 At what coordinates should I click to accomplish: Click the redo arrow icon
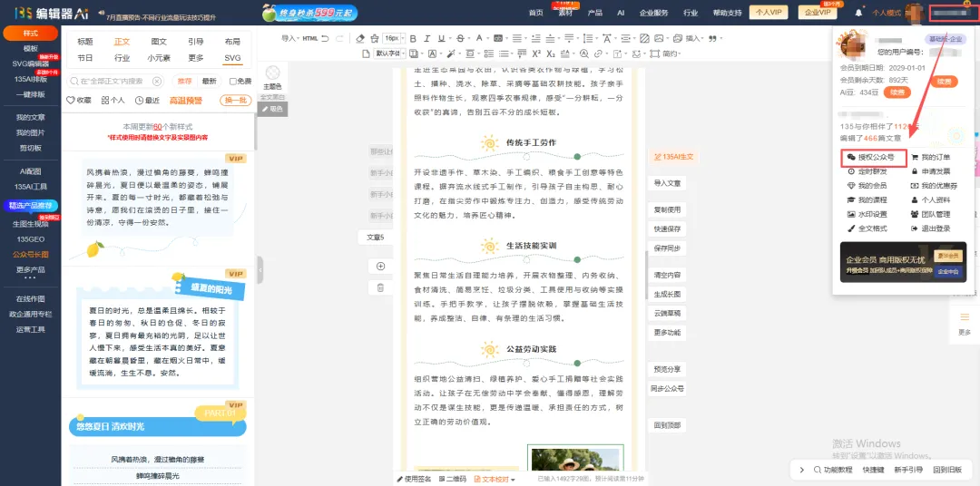point(339,39)
